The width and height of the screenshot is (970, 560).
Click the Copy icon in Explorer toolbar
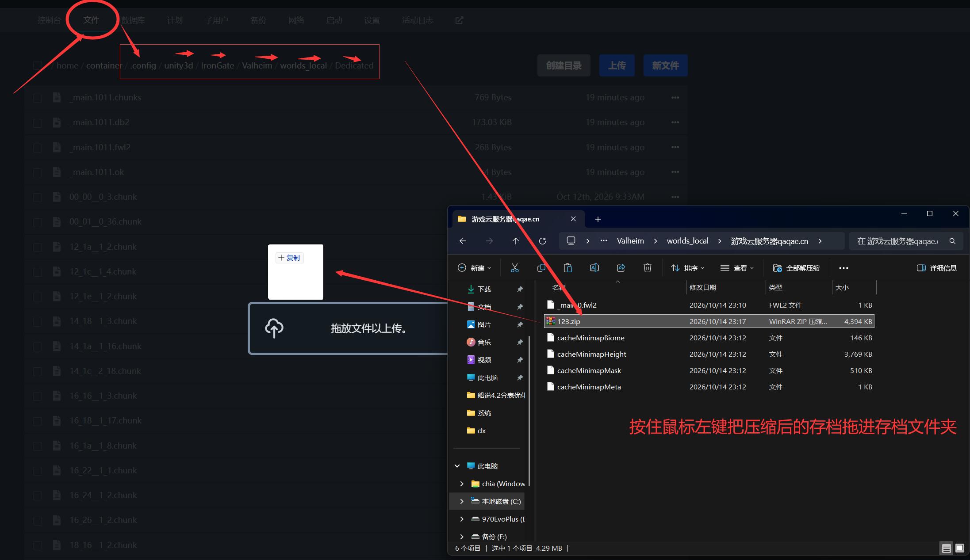(x=541, y=268)
